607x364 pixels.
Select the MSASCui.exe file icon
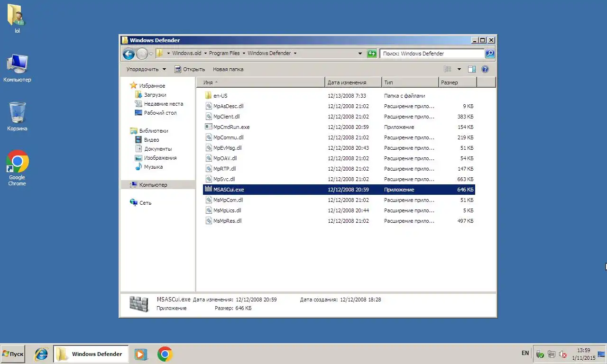(x=208, y=190)
